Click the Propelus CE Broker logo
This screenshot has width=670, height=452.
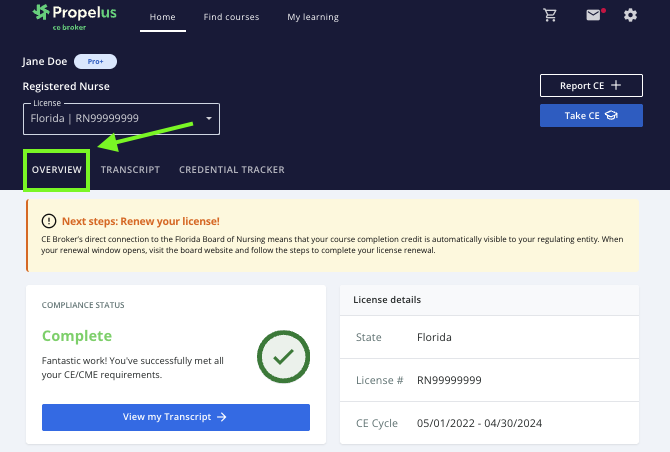[73, 17]
